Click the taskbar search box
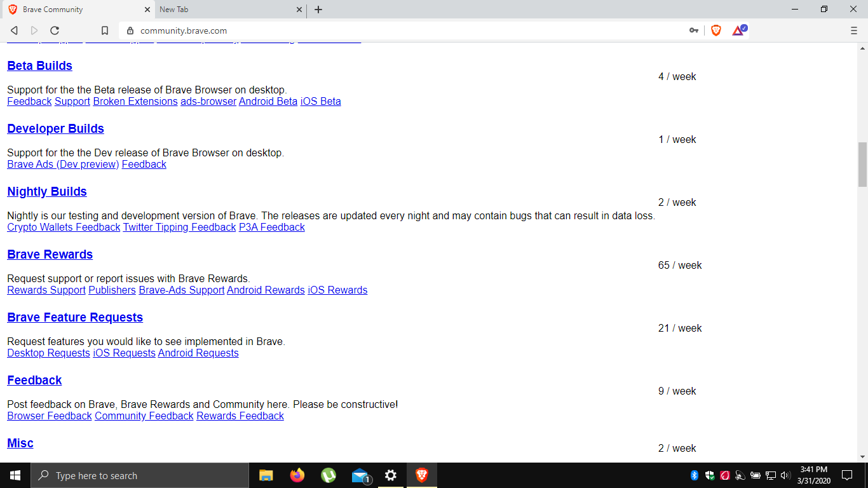The height and width of the screenshot is (488, 868). click(x=140, y=475)
